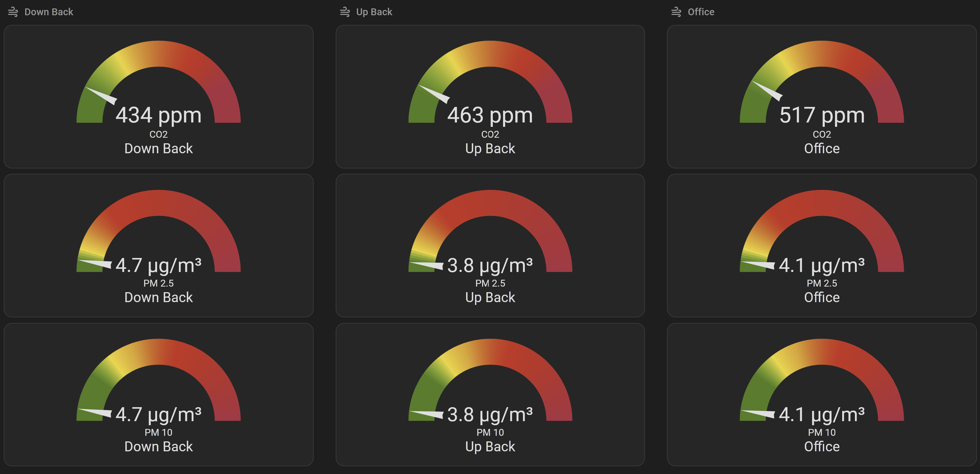This screenshot has width=980, height=474.
Task: Click the 4.7 µg/m³ PM 10 value
Action: click(159, 414)
